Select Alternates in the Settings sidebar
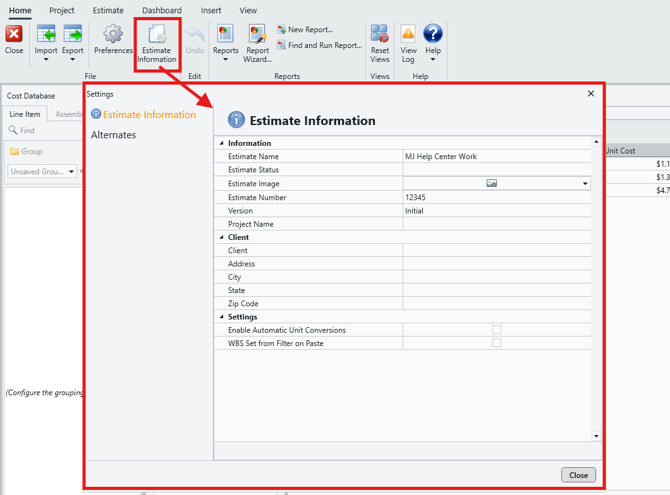The image size is (670, 495). click(114, 135)
